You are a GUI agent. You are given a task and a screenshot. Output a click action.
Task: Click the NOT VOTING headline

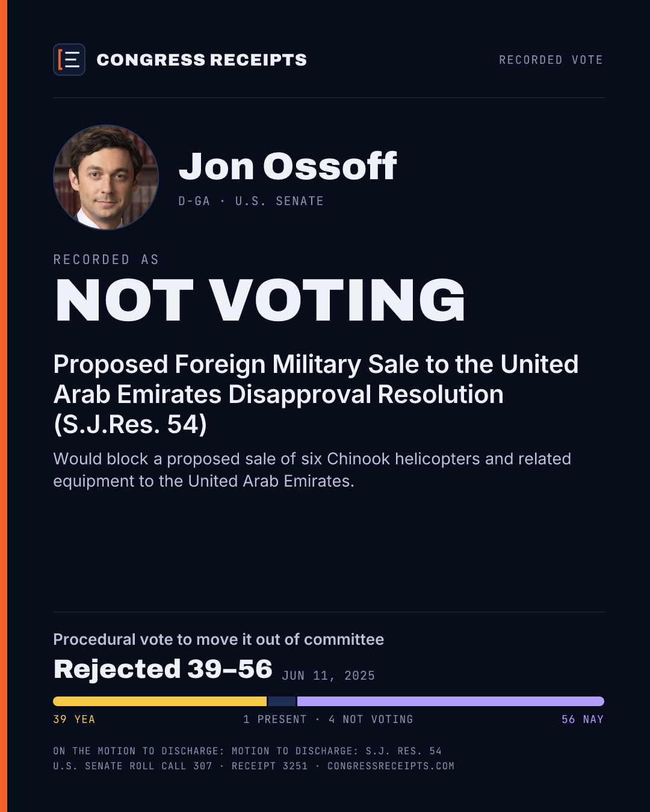coord(260,300)
